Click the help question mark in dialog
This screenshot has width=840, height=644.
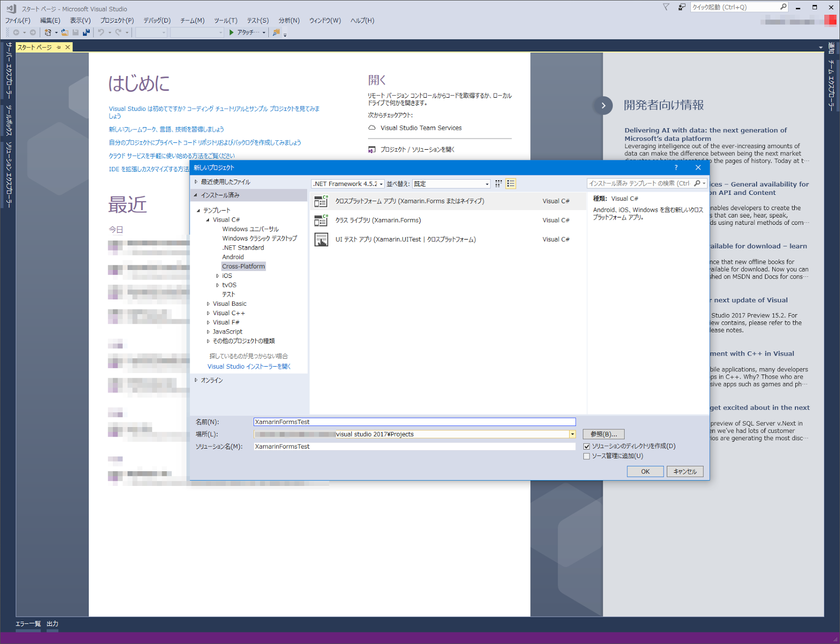click(x=676, y=168)
